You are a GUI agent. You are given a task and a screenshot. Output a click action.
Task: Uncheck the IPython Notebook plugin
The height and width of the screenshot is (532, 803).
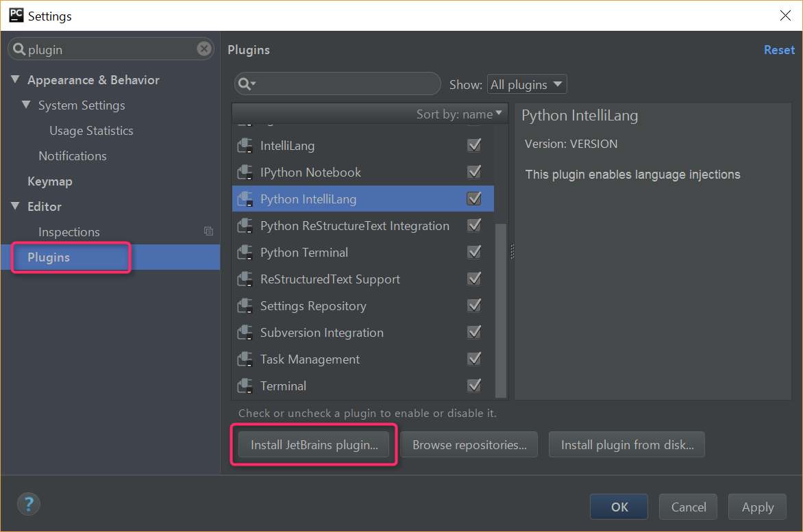[474, 172]
